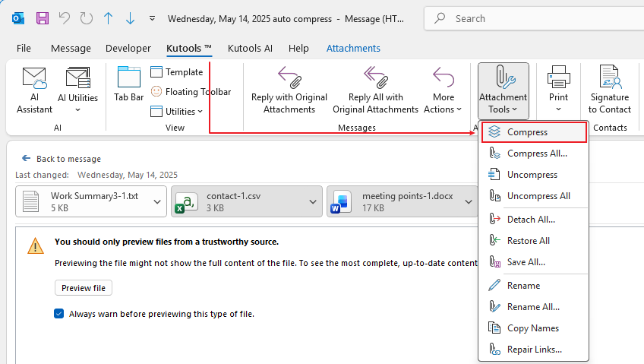644x364 pixels.
Task: Click the Save icon in title bar
Action: point(43,17)
